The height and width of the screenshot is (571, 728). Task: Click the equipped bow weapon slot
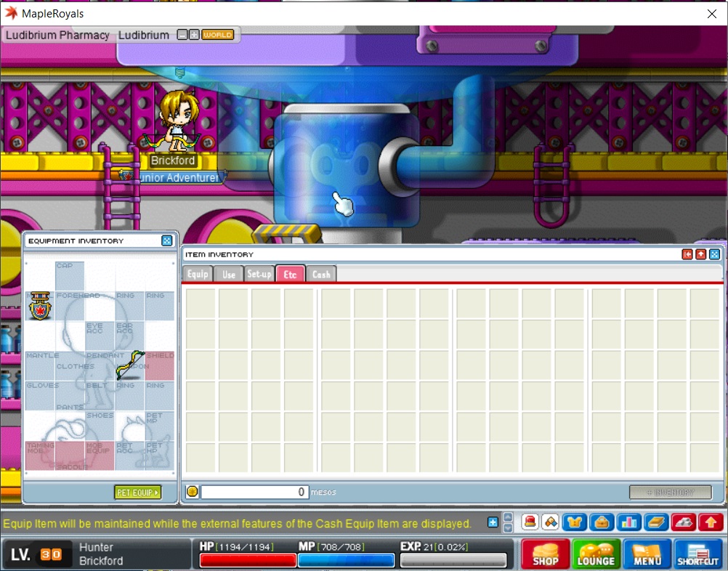click(130, 365)
